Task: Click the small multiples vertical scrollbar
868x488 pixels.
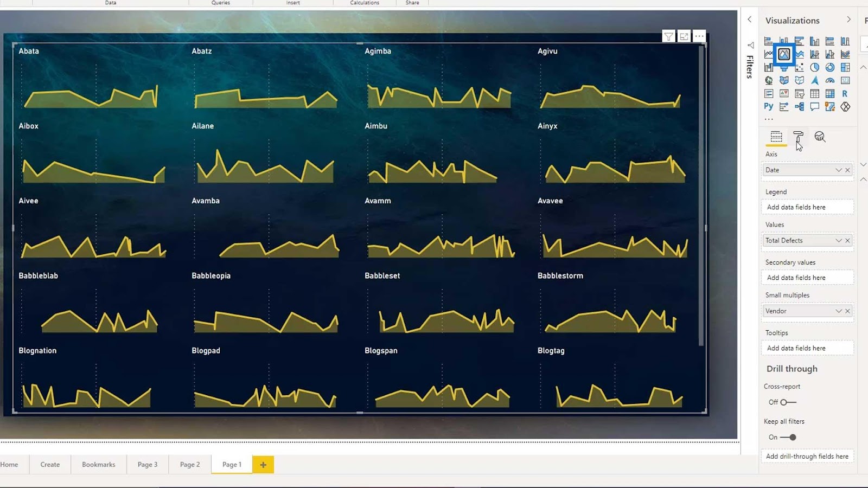Action: 701,196
